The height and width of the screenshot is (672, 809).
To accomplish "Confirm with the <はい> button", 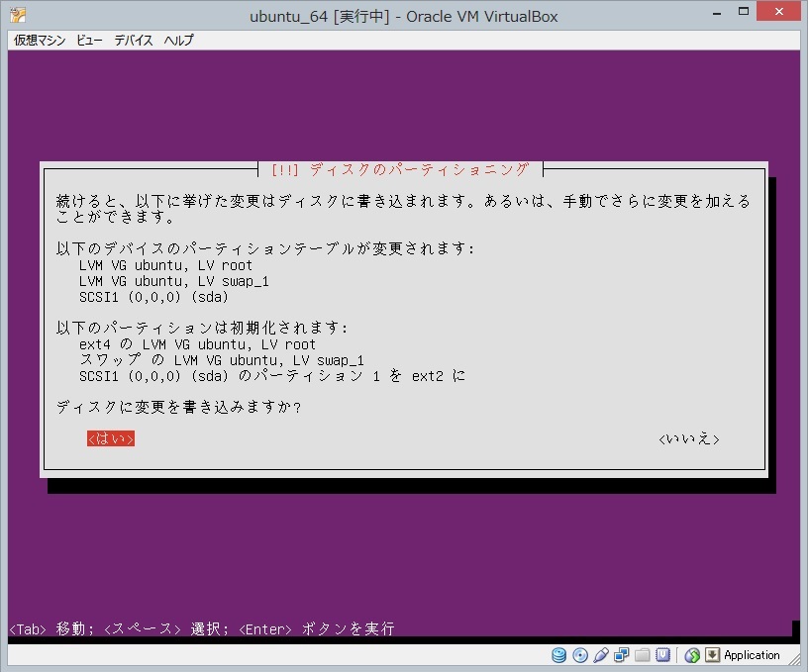I will (x=111, y=438).
